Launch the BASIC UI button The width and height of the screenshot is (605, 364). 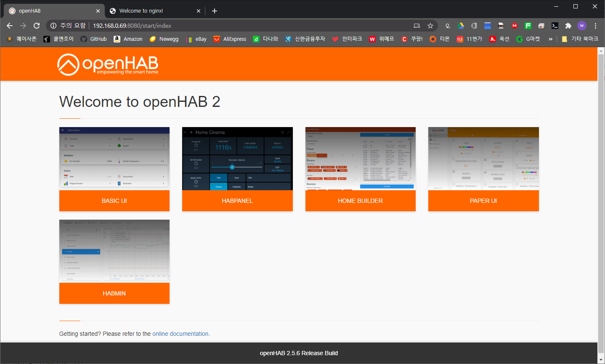[x=114, y=201]
